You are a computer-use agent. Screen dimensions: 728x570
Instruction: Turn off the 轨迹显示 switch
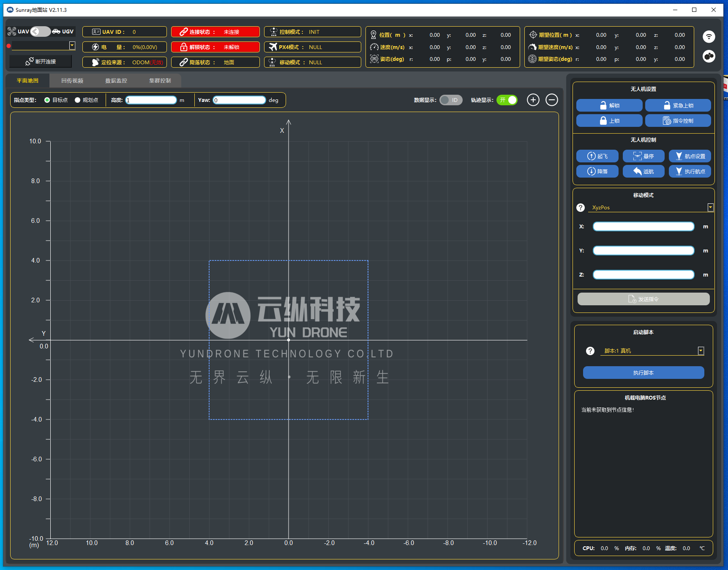507,100
